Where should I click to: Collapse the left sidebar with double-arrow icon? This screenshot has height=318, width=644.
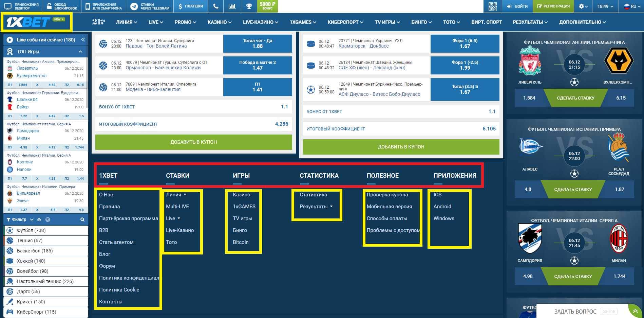point(83,40)
